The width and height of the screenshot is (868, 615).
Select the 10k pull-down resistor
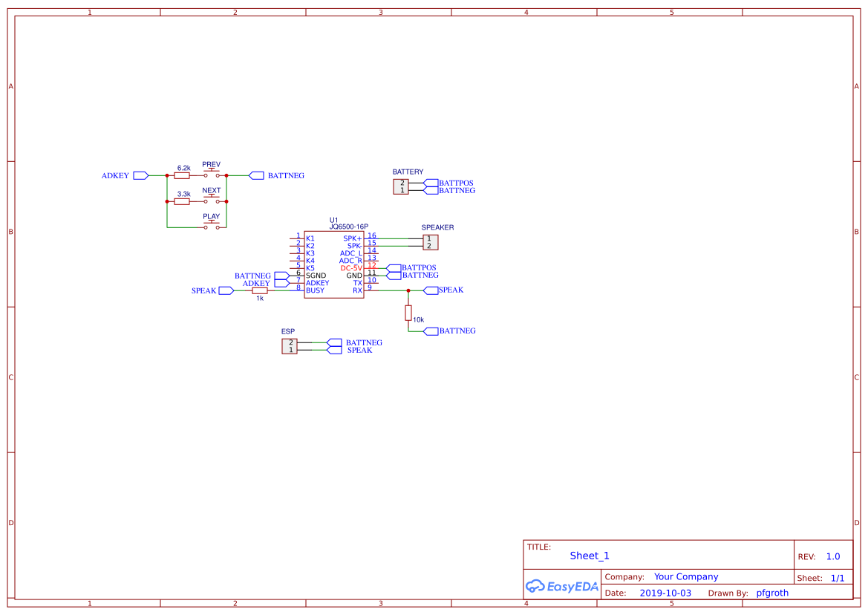[408, 313]
